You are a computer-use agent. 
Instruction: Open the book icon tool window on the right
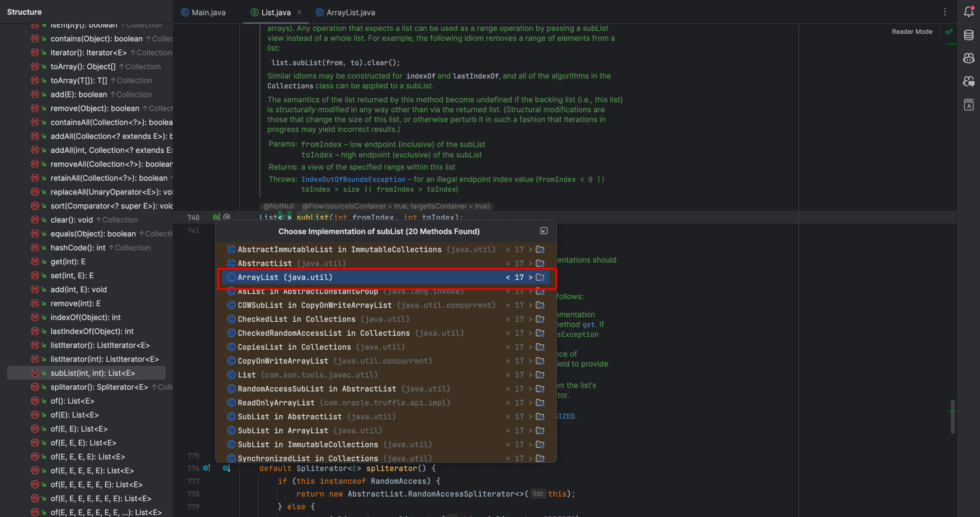(968, 105)
